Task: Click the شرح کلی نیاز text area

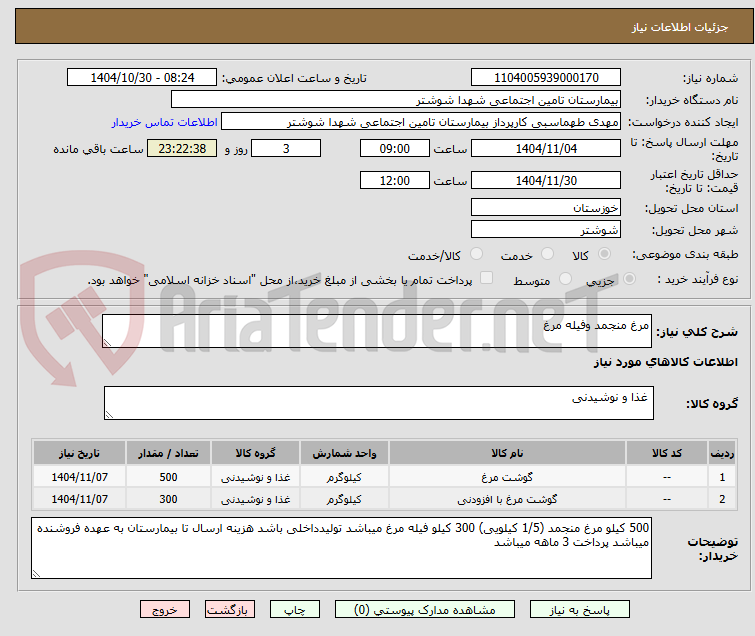Action: [377, 331]
